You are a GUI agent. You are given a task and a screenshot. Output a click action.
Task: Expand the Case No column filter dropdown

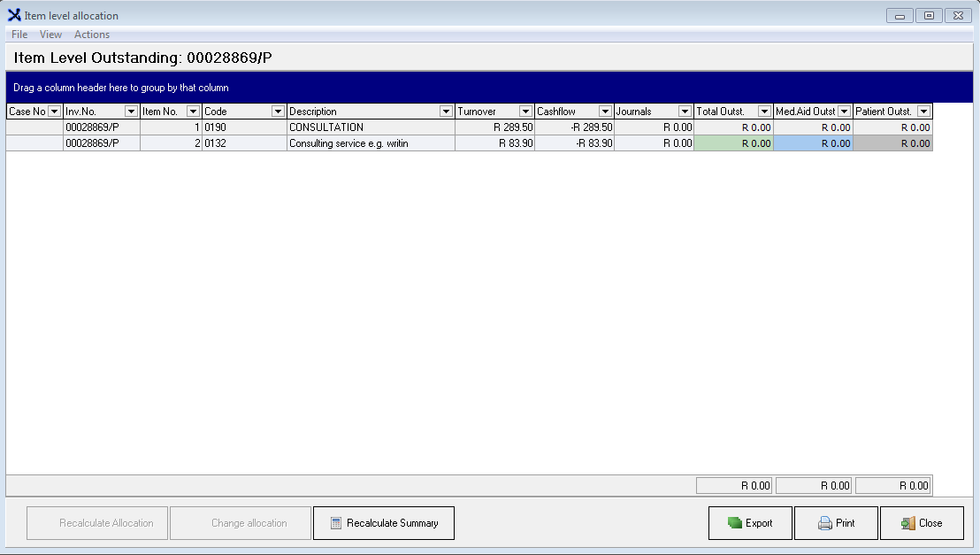54,112
